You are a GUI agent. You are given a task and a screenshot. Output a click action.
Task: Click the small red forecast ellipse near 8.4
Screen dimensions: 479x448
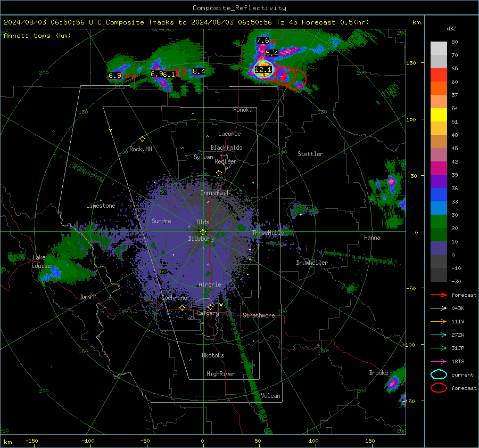pos(181,72)
